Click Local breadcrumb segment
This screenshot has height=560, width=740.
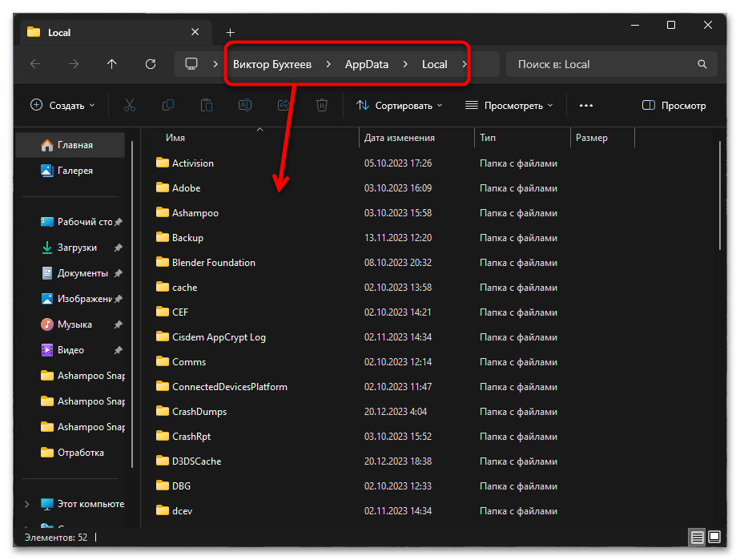(x=434, y=64)
